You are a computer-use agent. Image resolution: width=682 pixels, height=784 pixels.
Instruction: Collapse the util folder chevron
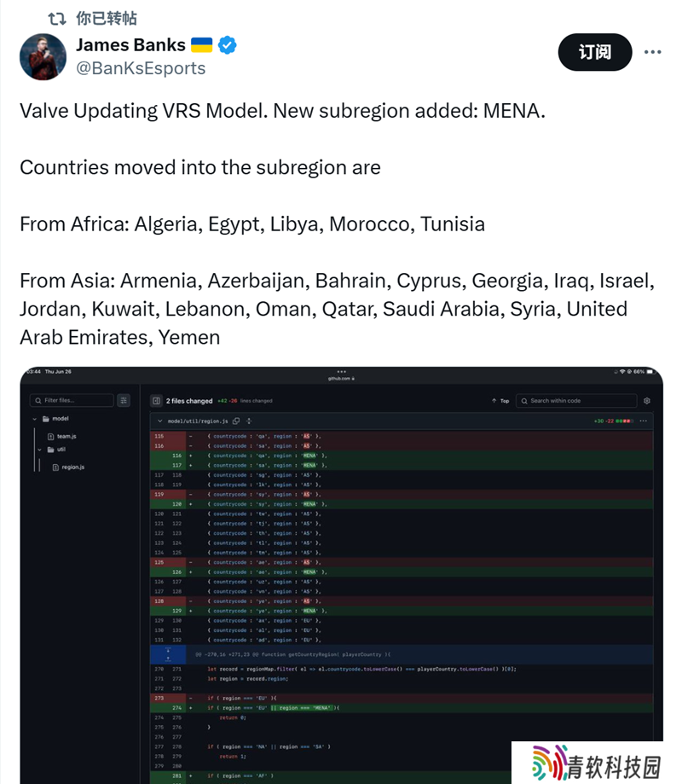click(39, 450)
